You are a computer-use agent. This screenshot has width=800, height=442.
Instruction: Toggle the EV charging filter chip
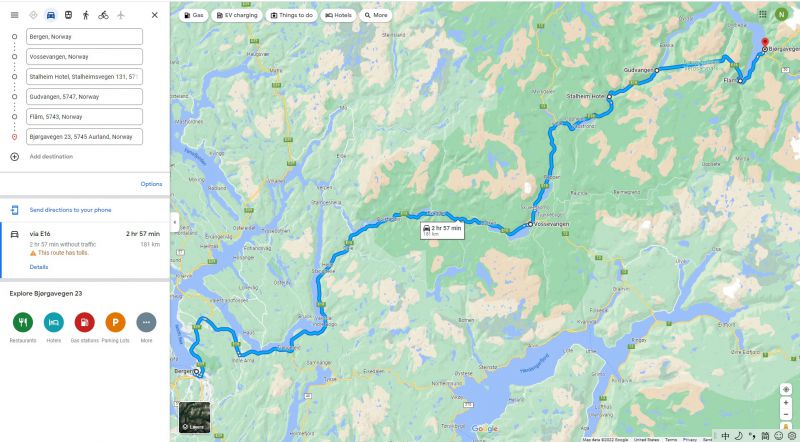coord(237,15)
